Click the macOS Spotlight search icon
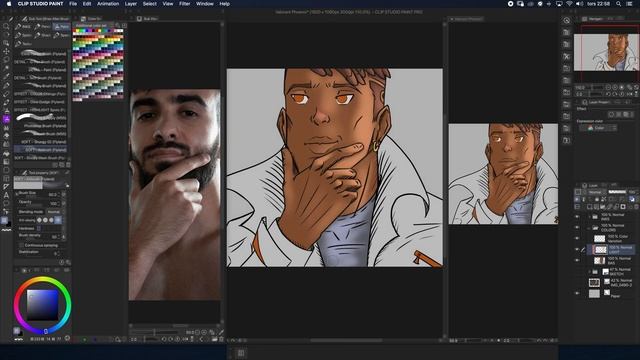The image size is (640, 360). pos(619,4)
